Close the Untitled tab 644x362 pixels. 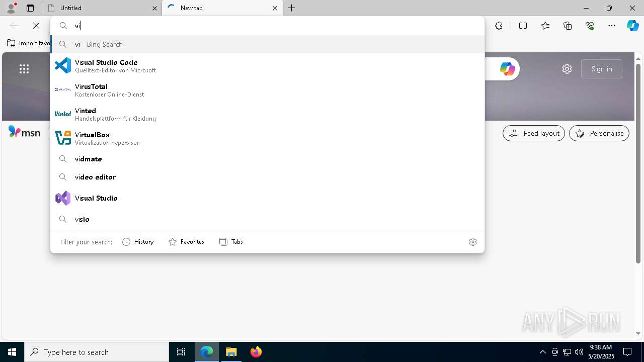154,8
